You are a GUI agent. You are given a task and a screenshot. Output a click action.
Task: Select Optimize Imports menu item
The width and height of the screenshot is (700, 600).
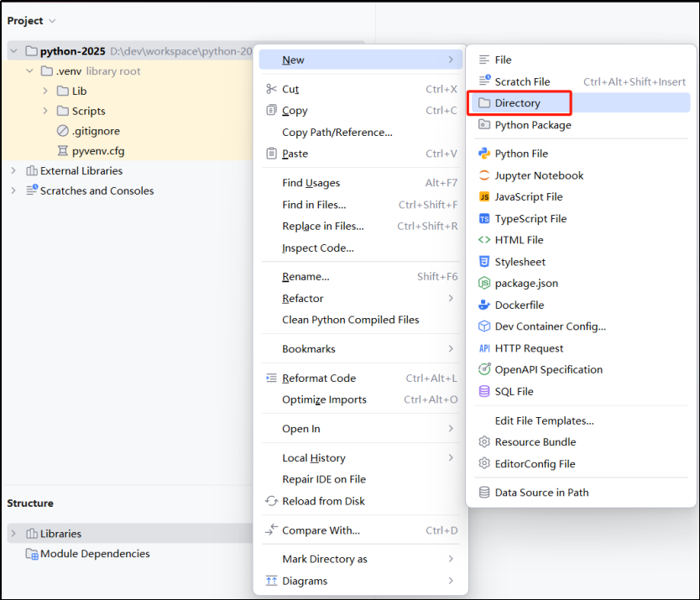click(361, 399)
